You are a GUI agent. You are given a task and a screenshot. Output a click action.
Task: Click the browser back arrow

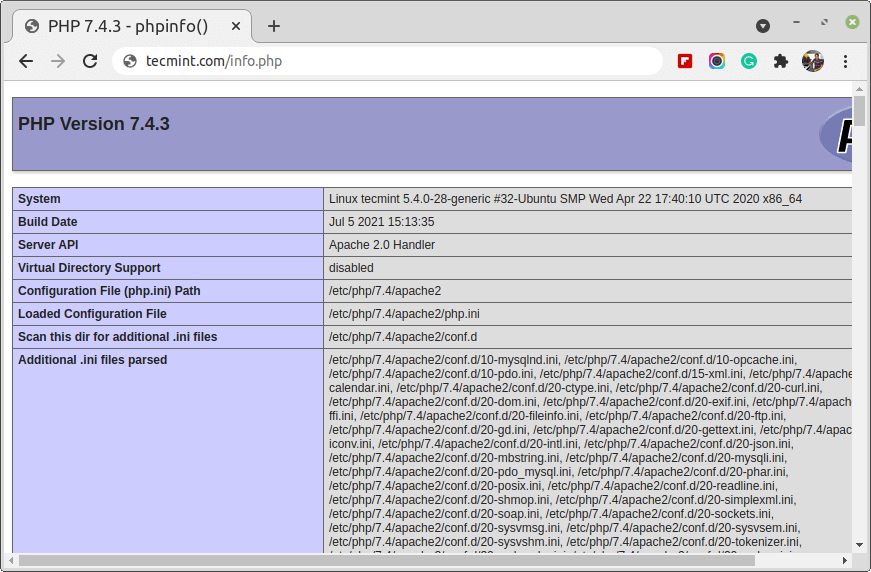point(26,61)
